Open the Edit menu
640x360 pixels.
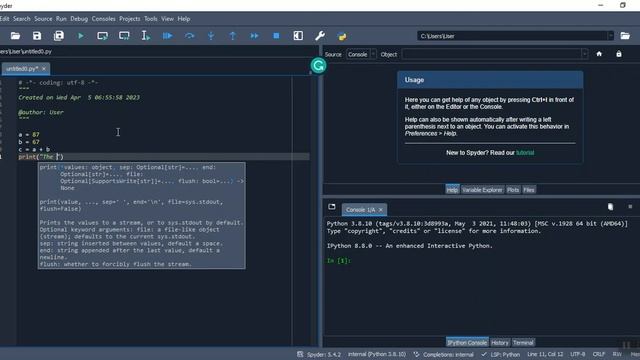coord(4,19)
